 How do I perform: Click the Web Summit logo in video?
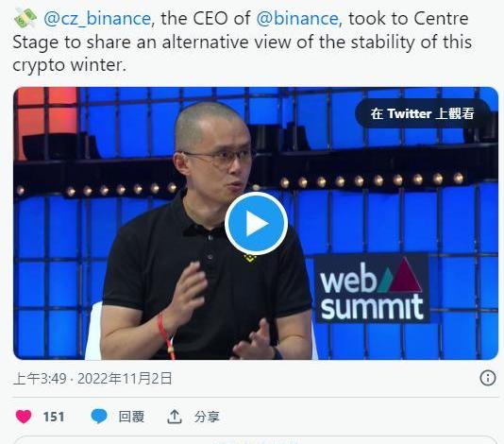click(x=372, y=289)
